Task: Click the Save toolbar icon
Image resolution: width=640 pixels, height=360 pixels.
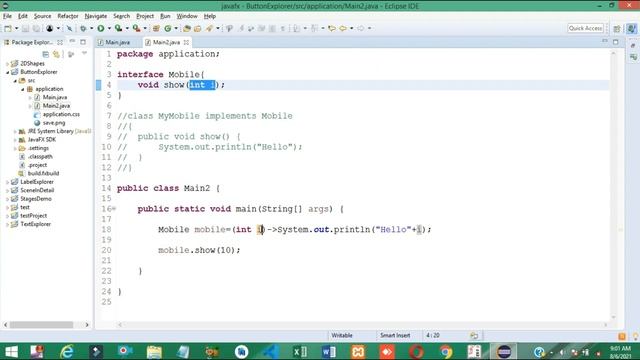Action: [x=25, y=28]
